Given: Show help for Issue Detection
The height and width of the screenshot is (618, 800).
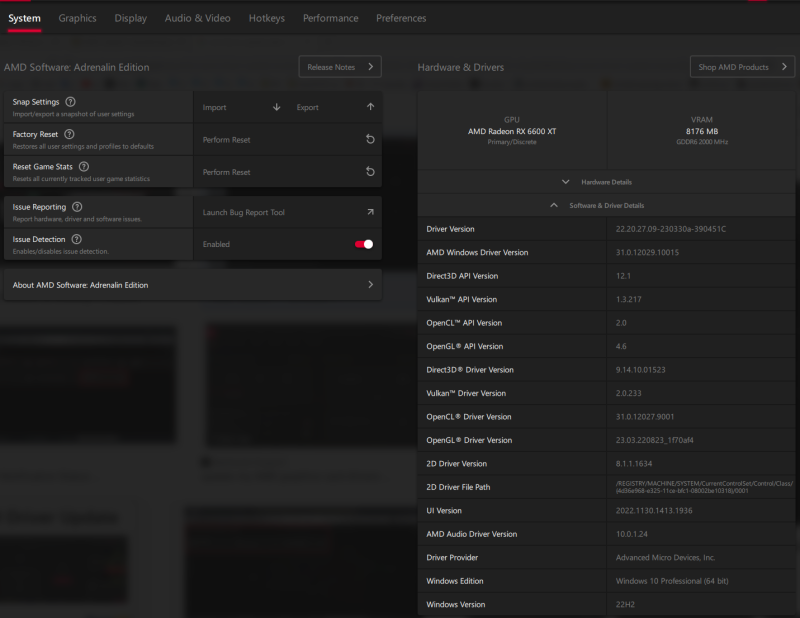Looking at the screenshot, I should (x=77, y=239).
